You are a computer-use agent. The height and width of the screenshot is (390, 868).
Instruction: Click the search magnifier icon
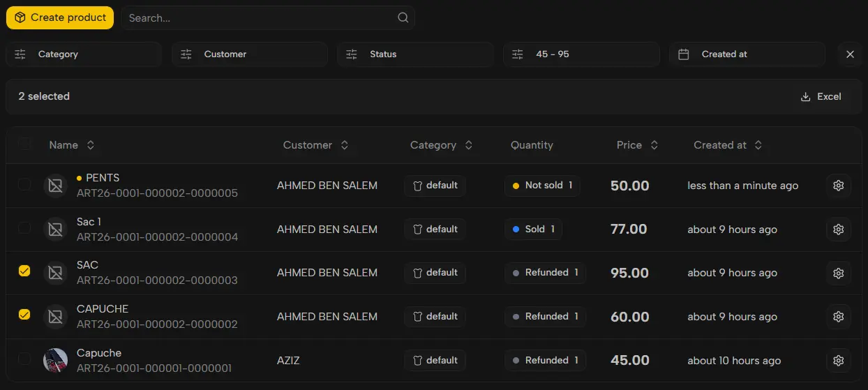point(403,18)
